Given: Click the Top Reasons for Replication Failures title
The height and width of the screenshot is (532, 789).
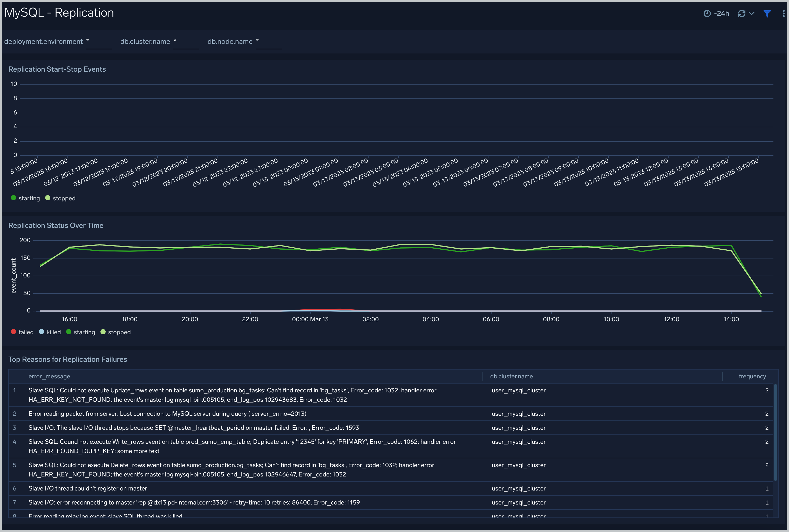Looking at the screenshot, I should click(67, 359).
